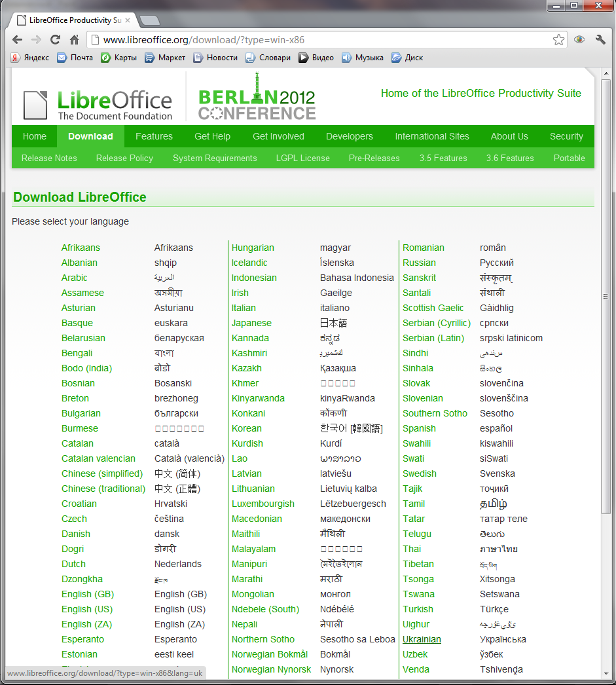Open the 3.6 Features submenu link
616x685 pixels.
510,158
